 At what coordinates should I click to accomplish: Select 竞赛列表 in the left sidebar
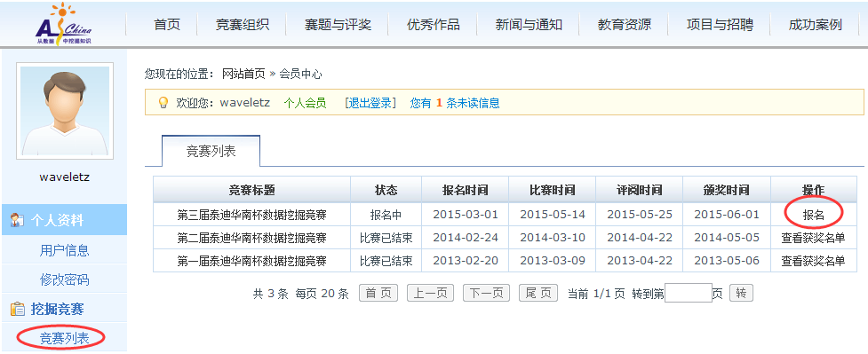tap(64, 338)
